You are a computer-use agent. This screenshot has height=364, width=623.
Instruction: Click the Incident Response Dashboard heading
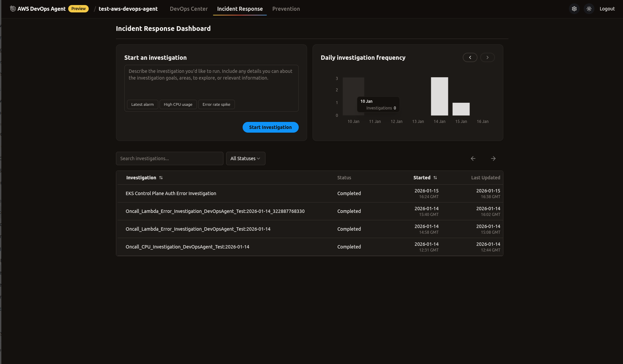(163, 29)
